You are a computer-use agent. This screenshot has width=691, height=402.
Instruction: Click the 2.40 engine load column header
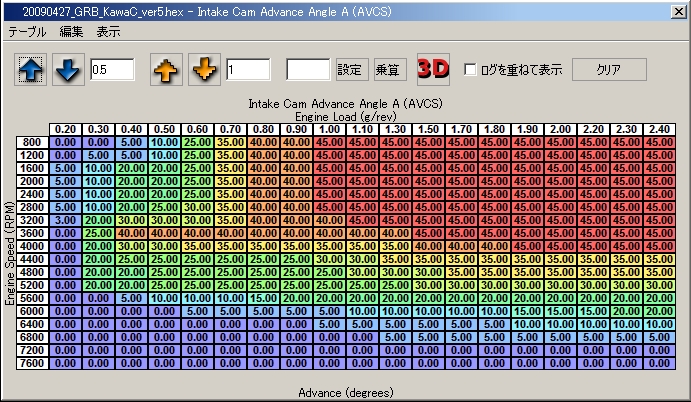658,129
